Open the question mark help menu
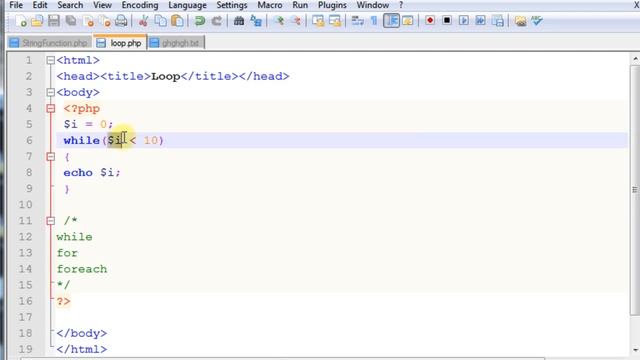This screenshot has height=360, width=640. (x=401, y=5)
